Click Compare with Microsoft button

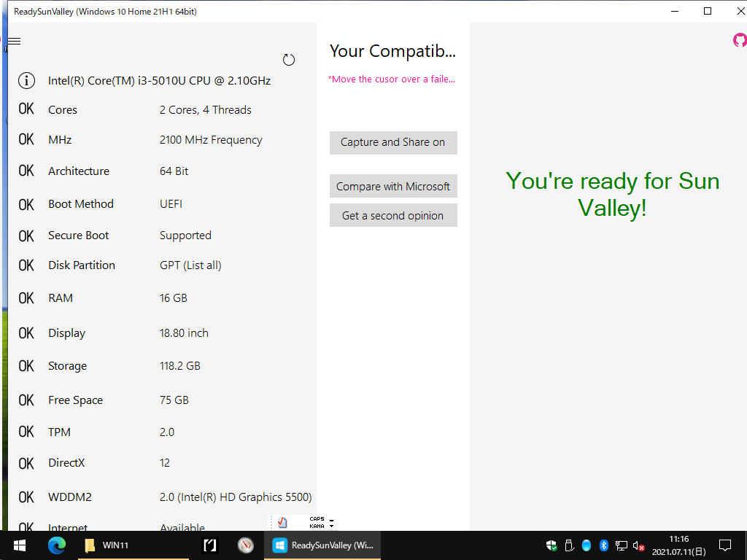[393, 186]
